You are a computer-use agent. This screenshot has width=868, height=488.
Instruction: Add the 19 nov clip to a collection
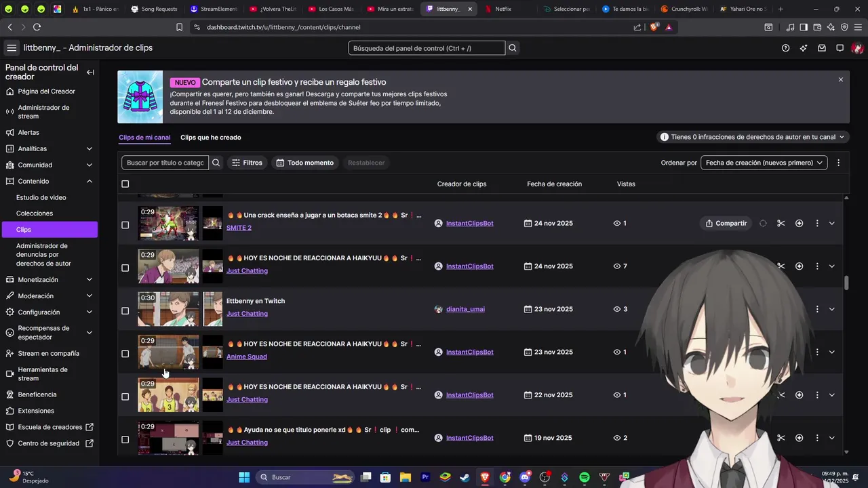(x=800, y=438)
